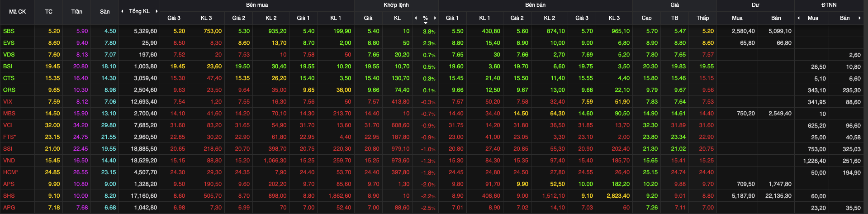Screen dimensions: 868x214
Task: Select the CTS stock symbol
Action: pos(9,78)
